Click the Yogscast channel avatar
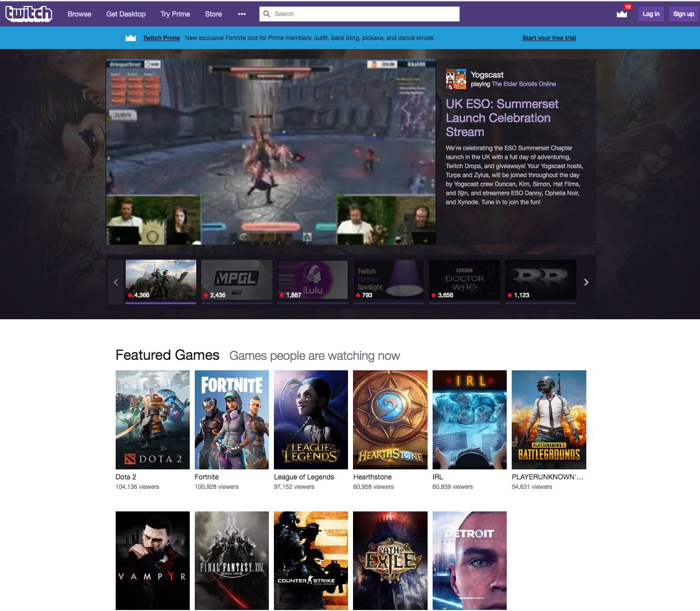 [456, 79]
